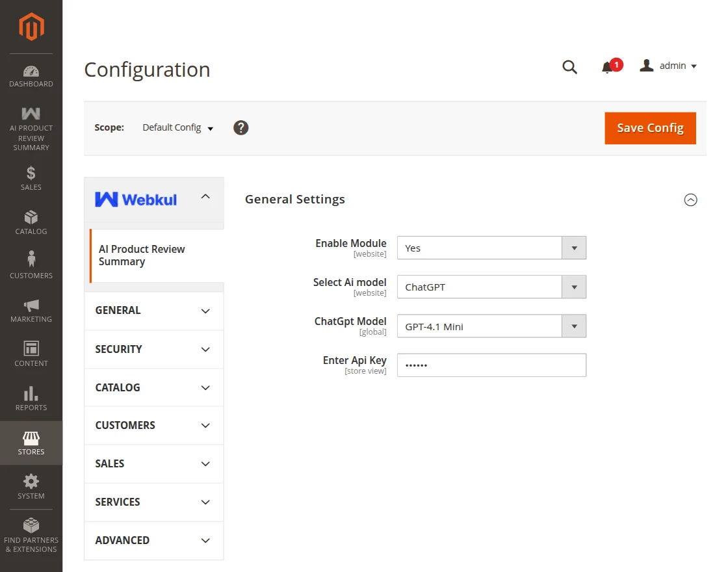Expand the SECURITY configuration section

(153, 349)
